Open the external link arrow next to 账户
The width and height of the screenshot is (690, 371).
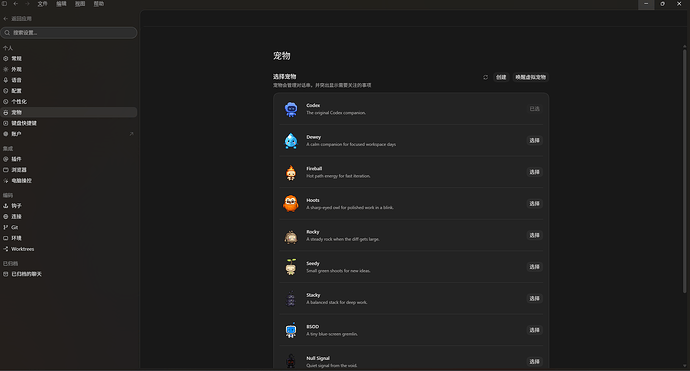click(131, 134)
